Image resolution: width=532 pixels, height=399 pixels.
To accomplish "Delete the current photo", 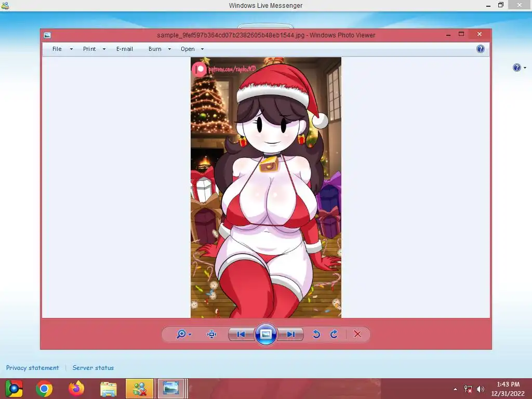I will (357, 334).
